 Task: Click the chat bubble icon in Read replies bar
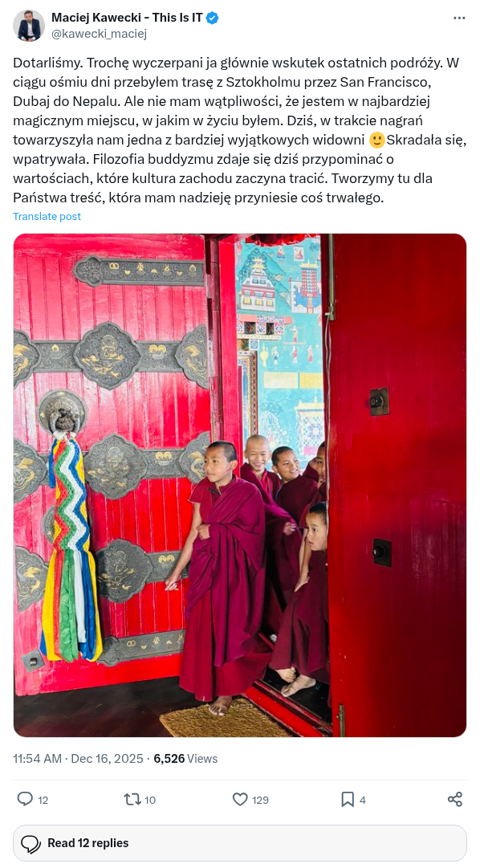31,844
